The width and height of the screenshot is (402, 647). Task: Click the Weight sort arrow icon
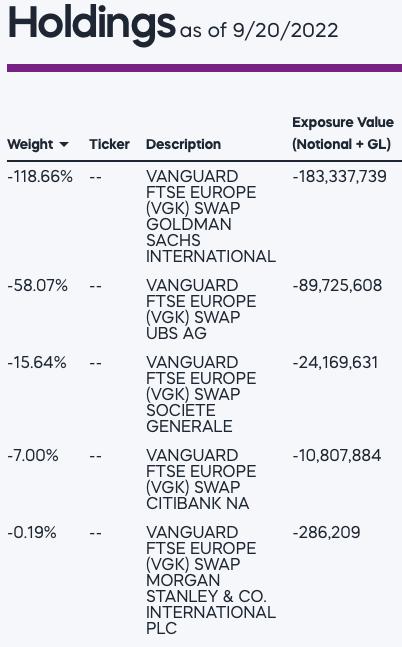(64, 144)
